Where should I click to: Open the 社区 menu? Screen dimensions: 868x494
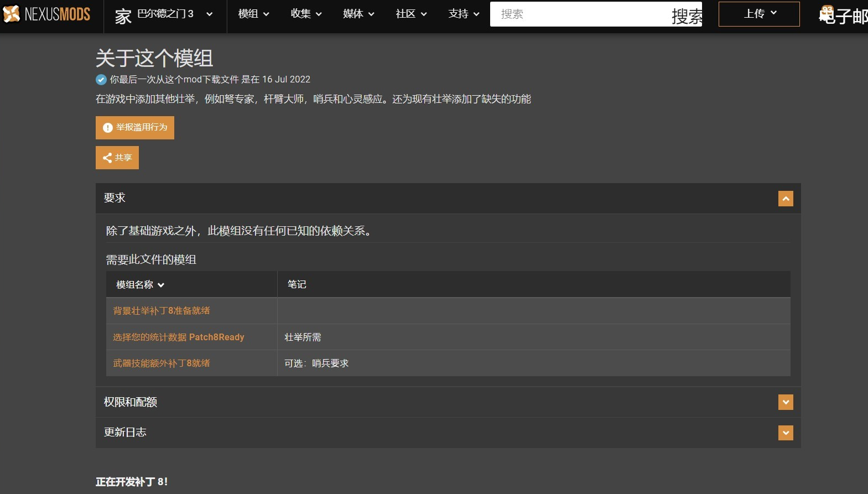(412, 14)
